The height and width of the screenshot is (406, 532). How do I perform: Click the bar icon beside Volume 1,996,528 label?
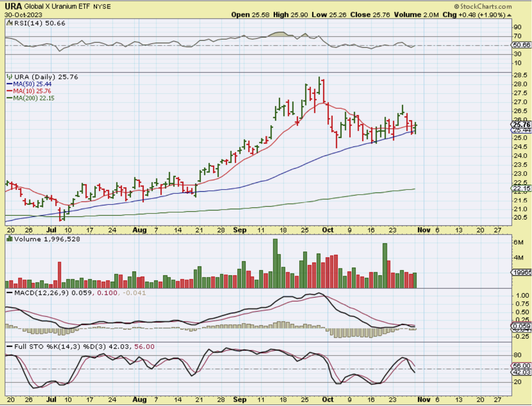pos(9,240)
